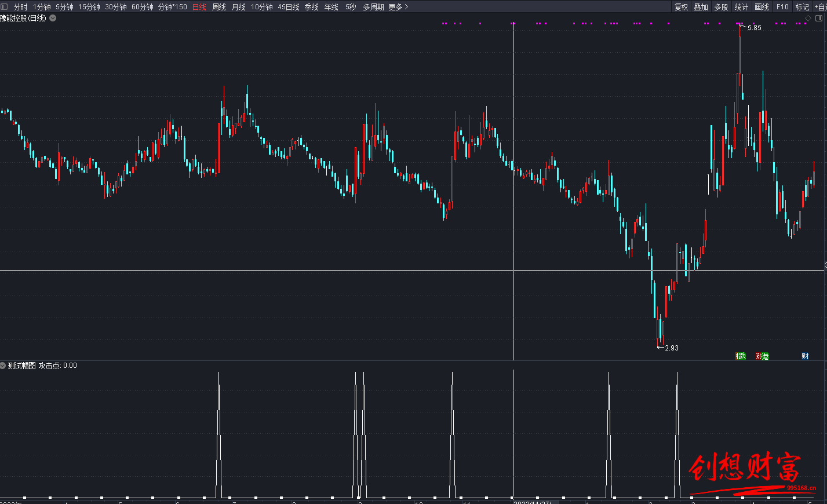The height and width of the screenshot is (504, 827).
Task: Click the 攻击点: 0.00 indicator value
Action: point(58,366)
